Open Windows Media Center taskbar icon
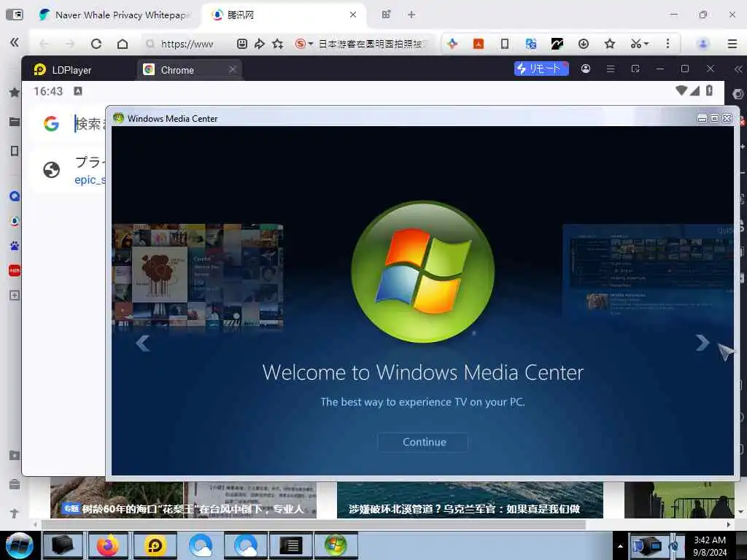The width and height of the screenshot is (747, 560). point(336,545)
